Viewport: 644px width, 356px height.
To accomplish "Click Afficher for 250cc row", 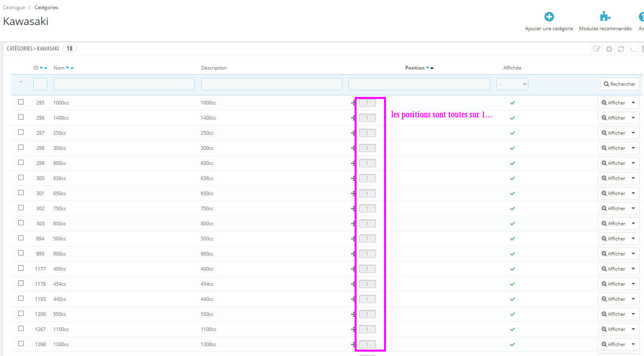I will point(613,133).
